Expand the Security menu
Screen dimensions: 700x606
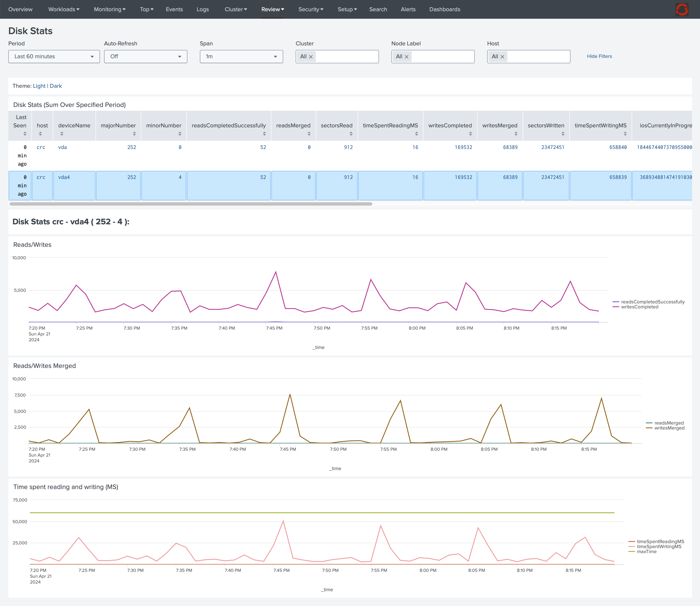pos(311,10)
